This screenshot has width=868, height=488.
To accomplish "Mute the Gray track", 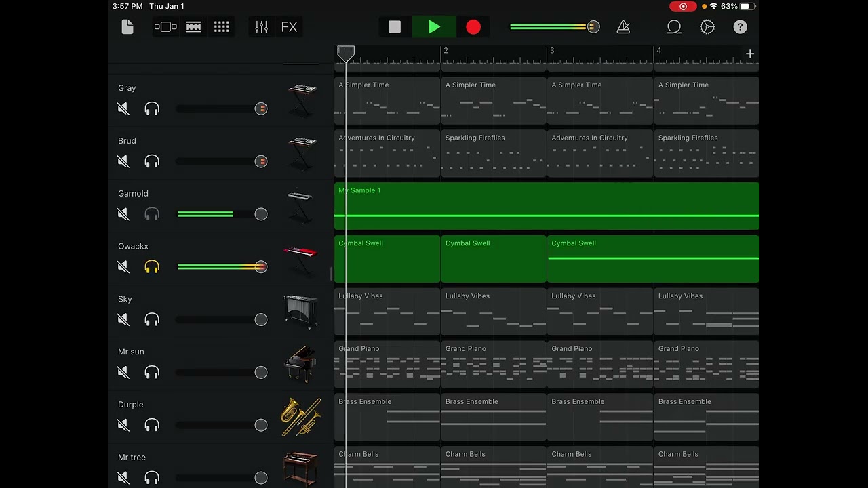I will 123,108.
